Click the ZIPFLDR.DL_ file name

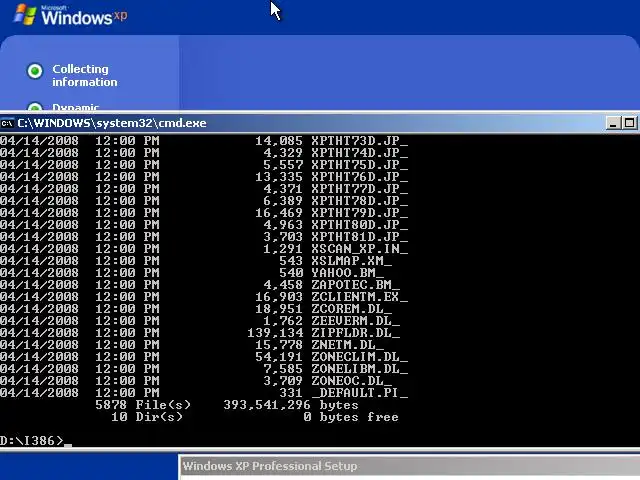(x=356, y=333)
